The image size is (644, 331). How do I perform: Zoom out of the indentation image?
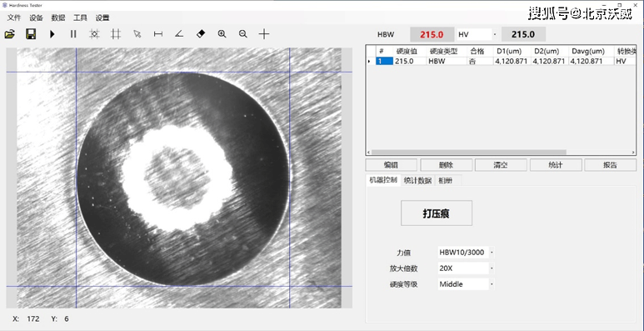pos(242,34)
